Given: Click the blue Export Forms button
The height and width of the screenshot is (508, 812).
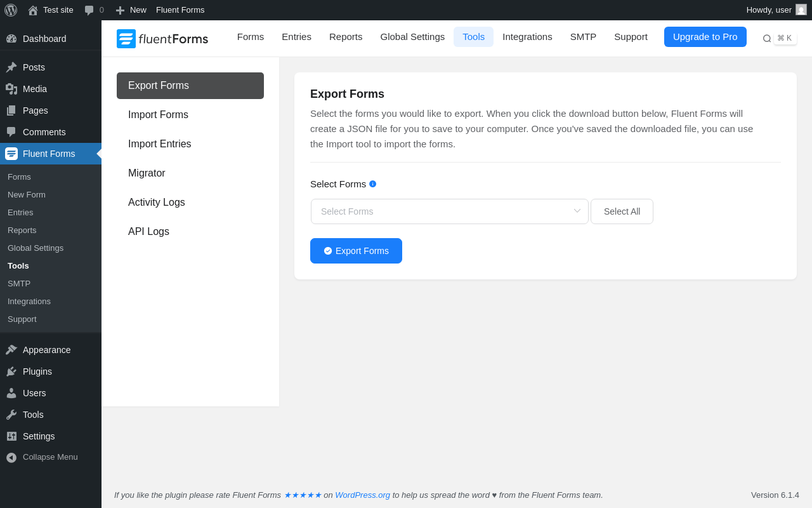Looking at the screenshot, I should pos(356,251).
